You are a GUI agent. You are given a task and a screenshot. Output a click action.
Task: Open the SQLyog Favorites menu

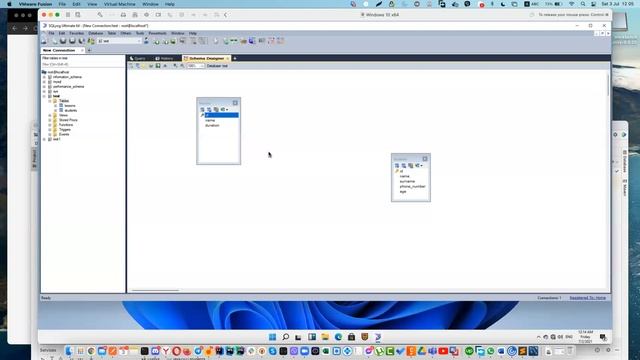[x=76, y=33]
